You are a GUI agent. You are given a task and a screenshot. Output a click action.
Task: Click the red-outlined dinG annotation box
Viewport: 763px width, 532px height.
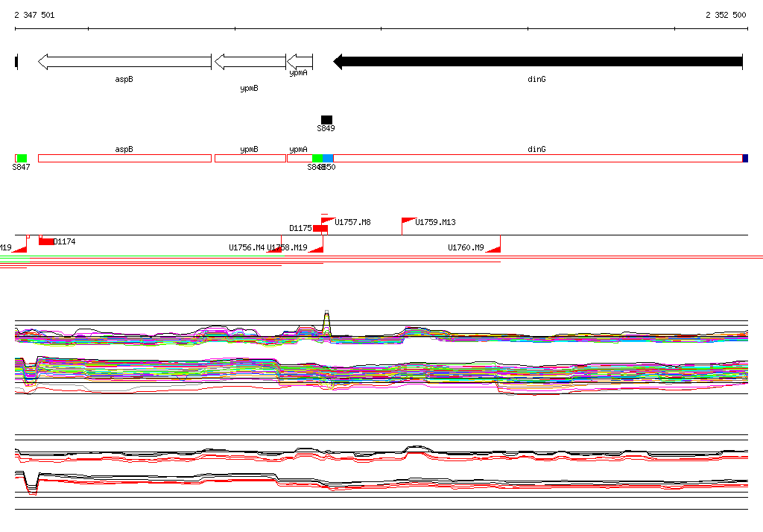tap(538, 158)
